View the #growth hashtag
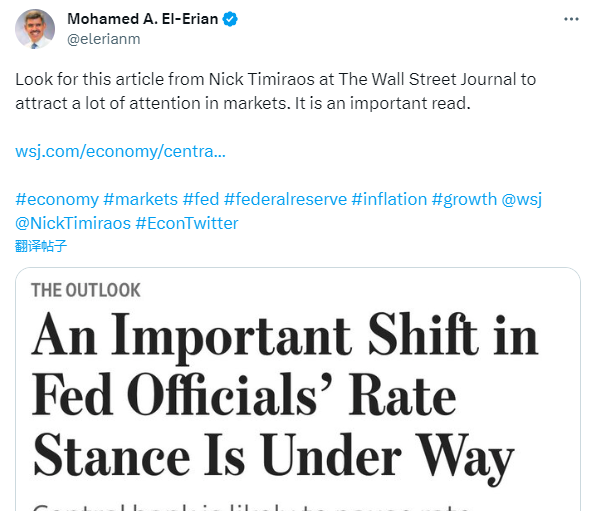The width and height of the screenshot is (595, 511). point(464,199)
